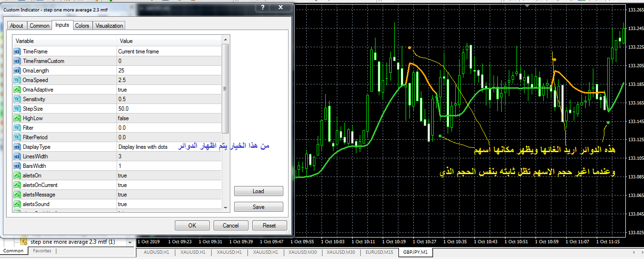Open dropdown arrow beside step one more average
Image resolution: width=644 pixels, height=259 pixels.
[x=130, y=242]
